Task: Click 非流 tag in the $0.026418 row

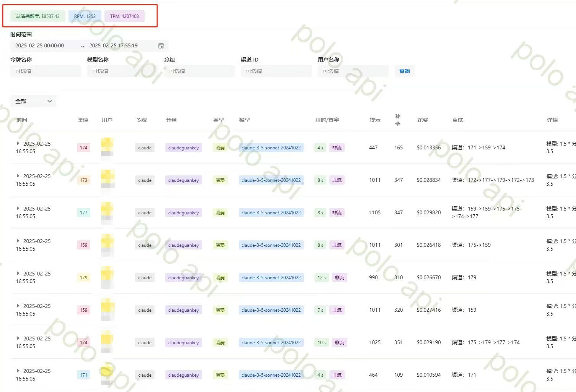Action: click(x=337, y=245)
